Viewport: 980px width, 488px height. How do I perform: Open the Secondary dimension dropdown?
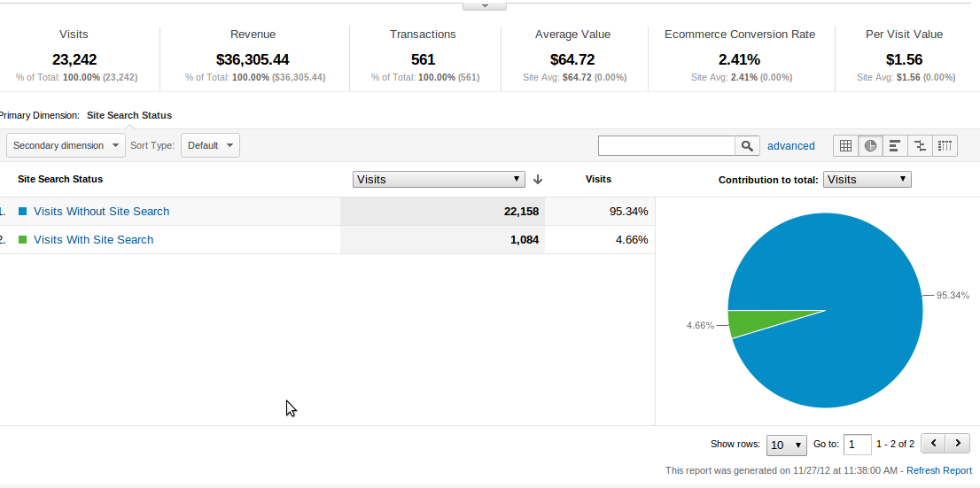click(66, 145)
